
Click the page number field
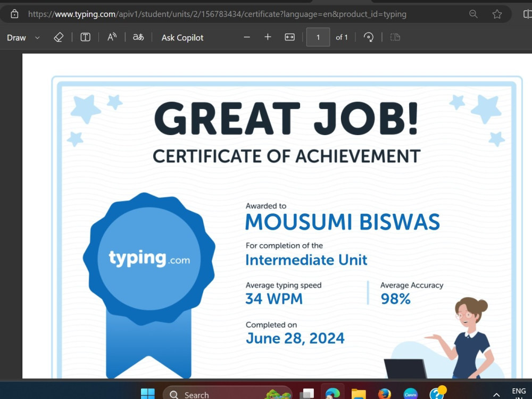point(318,37)
